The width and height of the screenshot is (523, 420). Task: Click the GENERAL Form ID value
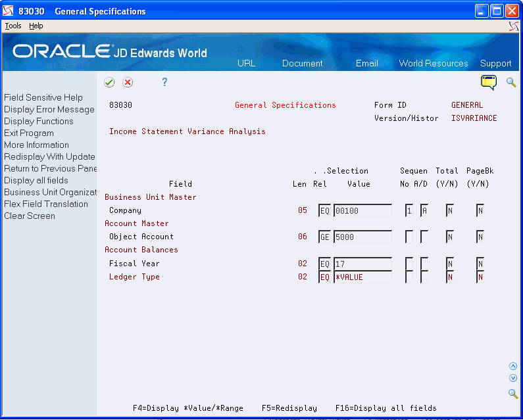(x=467, y=105)
